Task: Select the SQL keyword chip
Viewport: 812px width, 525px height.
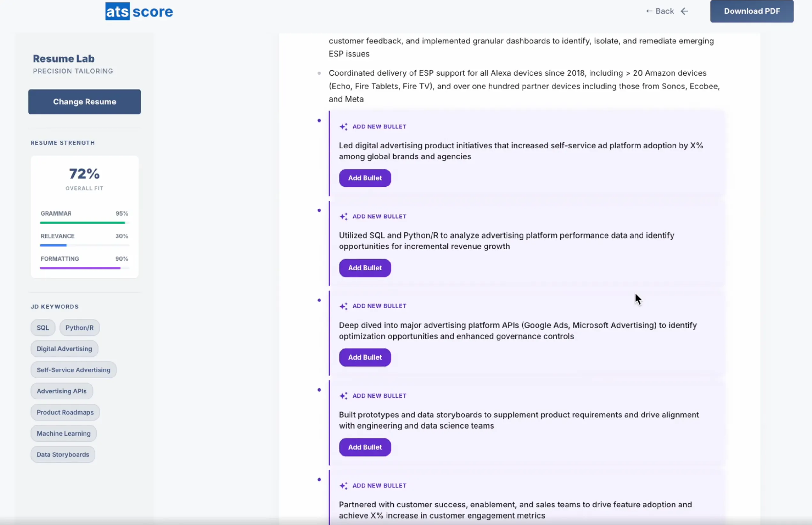Action: tap(42, 328)
